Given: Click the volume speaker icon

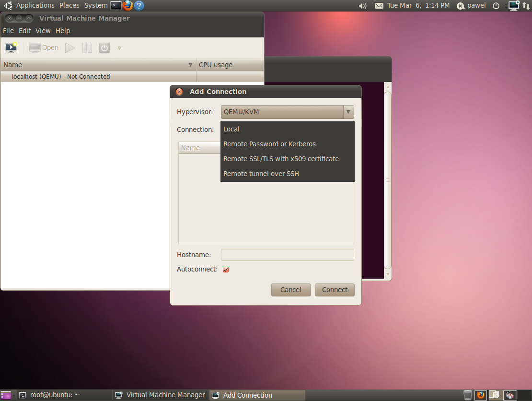Looking at the screenshot, I should click(363, 6).
